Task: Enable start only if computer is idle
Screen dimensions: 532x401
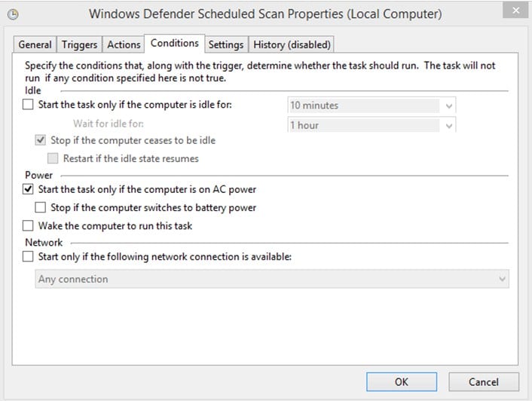Action: 28,104
